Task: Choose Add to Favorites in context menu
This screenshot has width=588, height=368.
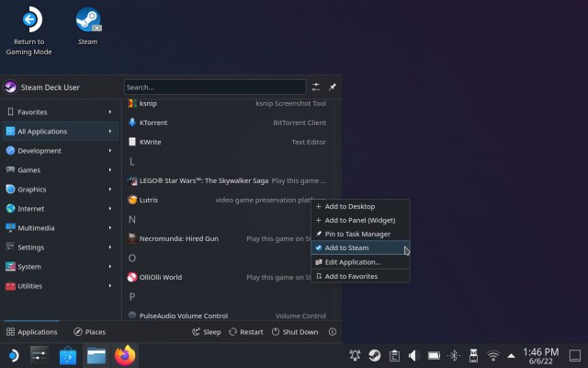Action: [360, 276]
